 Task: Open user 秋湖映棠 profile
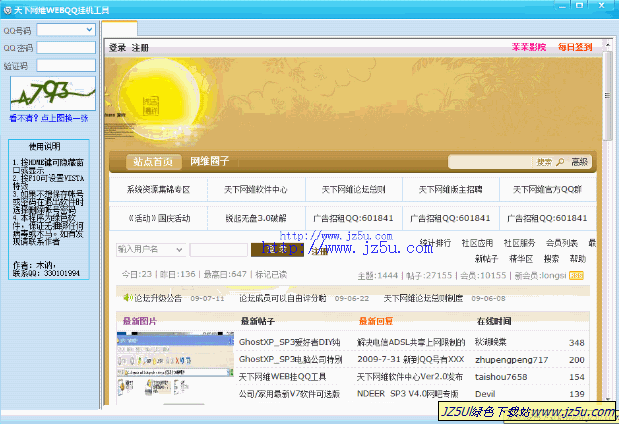491,342
